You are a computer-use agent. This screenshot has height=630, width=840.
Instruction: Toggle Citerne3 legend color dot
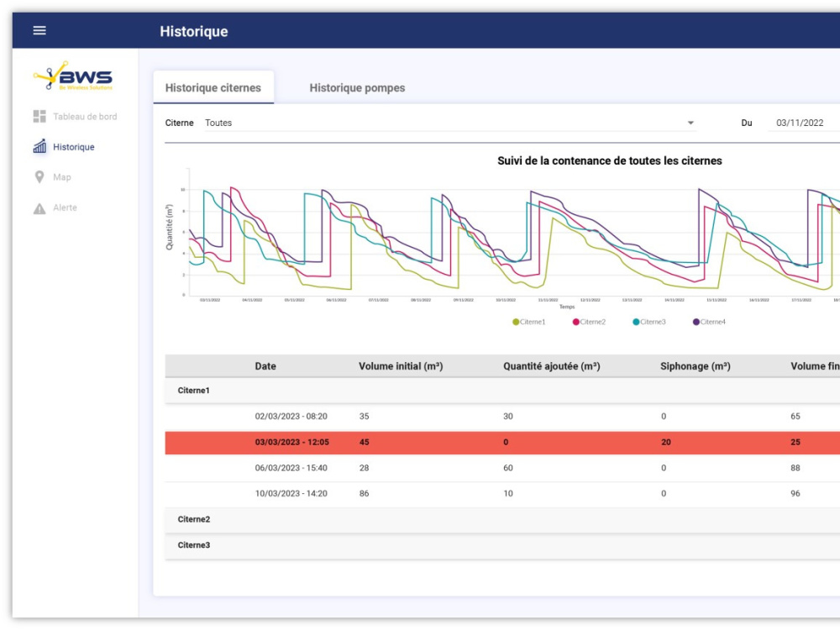(x=636, y=322)
